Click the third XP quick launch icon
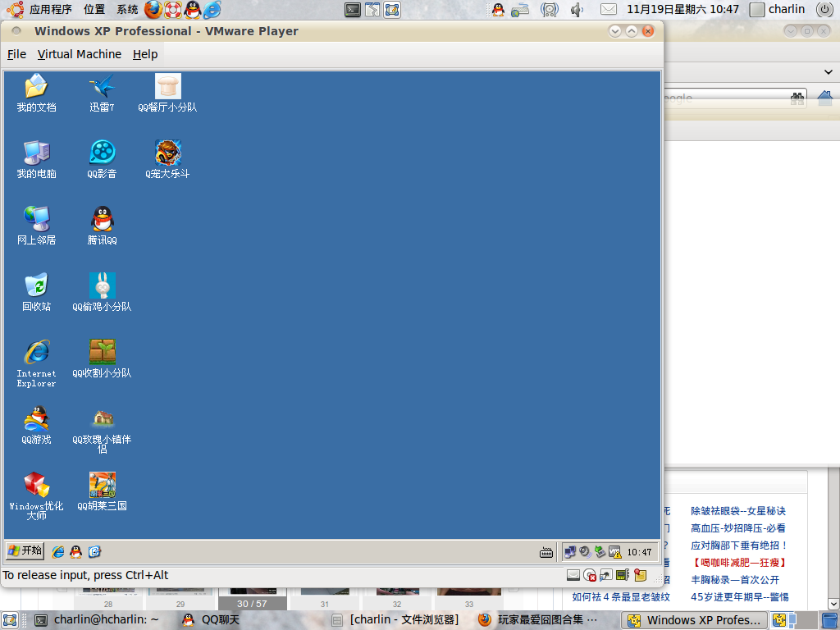Screen dimensions: 840x630 [x=95, y=551]
